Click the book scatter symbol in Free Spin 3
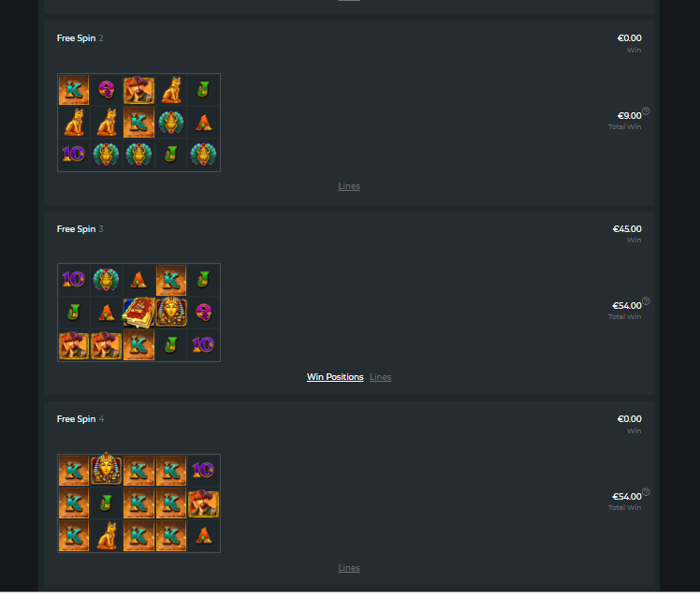 (x=139, y=313)
